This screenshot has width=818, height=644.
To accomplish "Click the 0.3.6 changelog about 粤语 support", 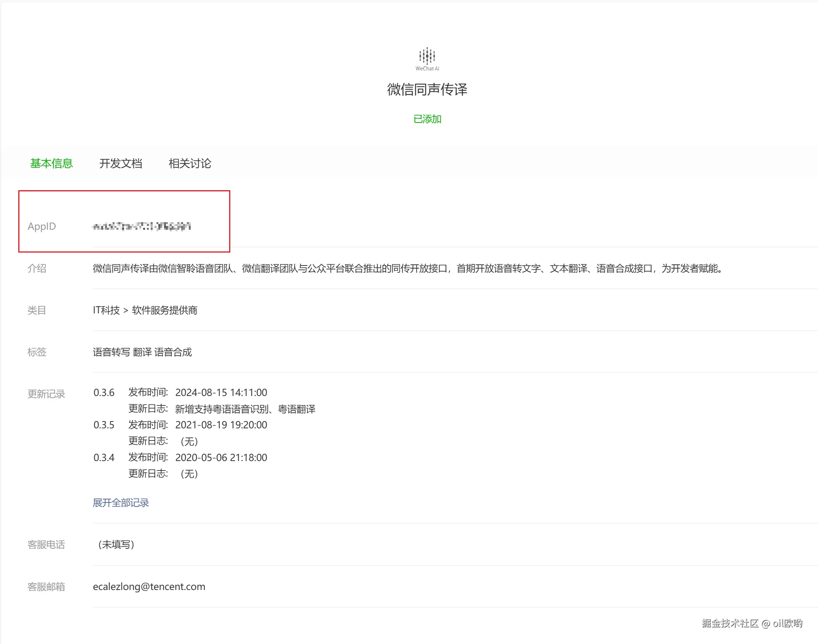I will [245, 409].
